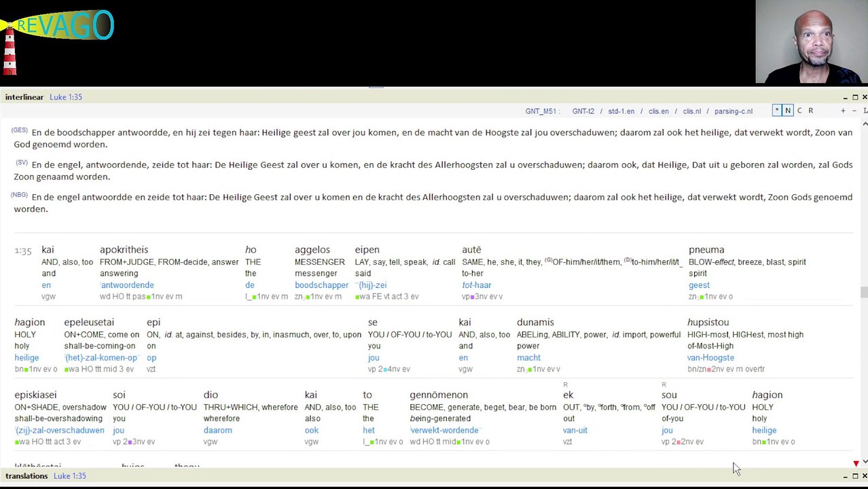Click the verse number 1:35
Screen dimensions: 868x489
tap(23, 251)
